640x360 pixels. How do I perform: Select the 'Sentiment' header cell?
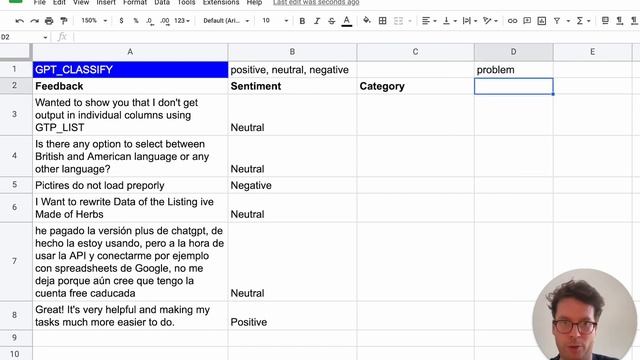click(292, 86)
